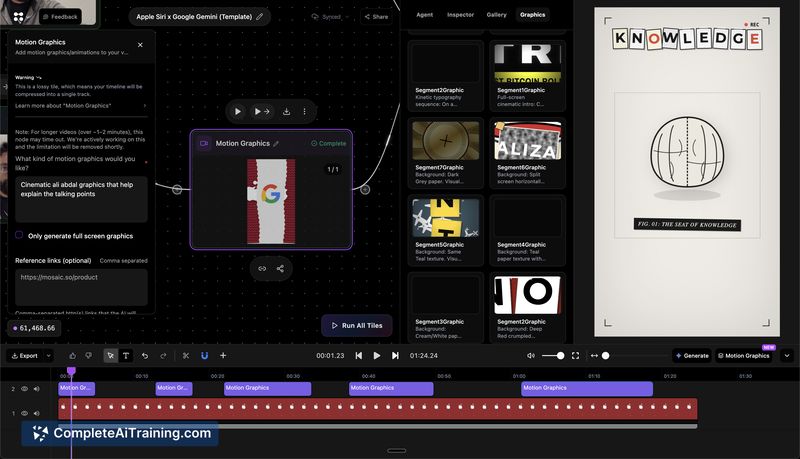Click the link icon below the tile
This screenshot has width=800, height=459.
[x=262, y=268]
